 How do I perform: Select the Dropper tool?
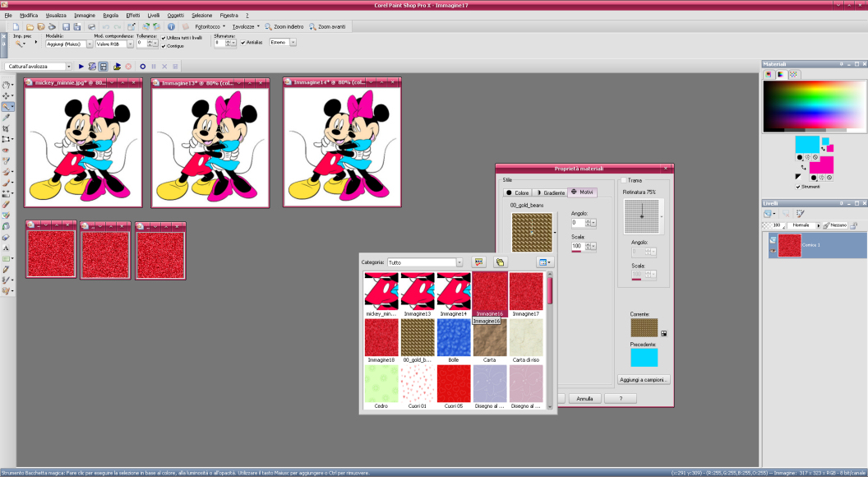pyautogui.click(x=7, y=118)
